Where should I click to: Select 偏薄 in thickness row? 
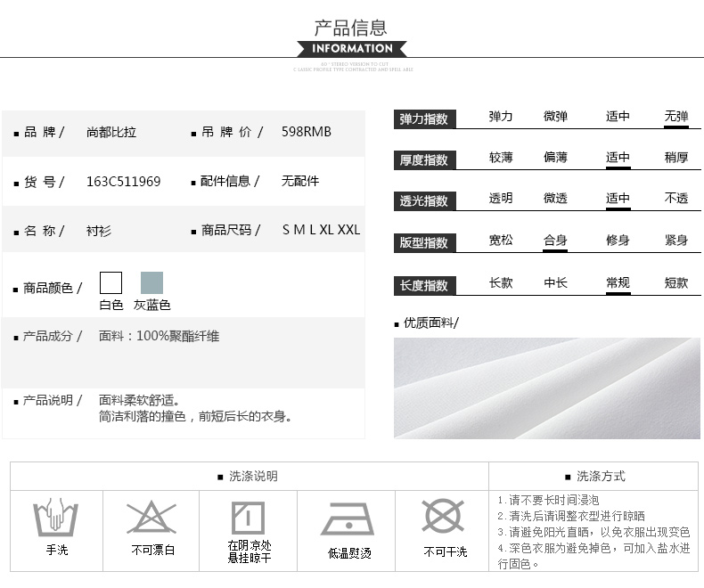click(555, 158)
